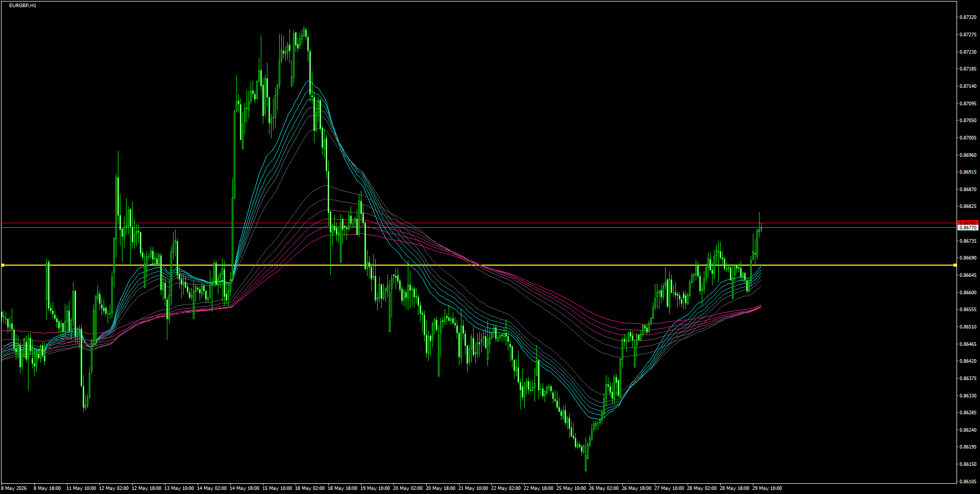Click the 8 May 2026 date label

(x=14, y=488)
